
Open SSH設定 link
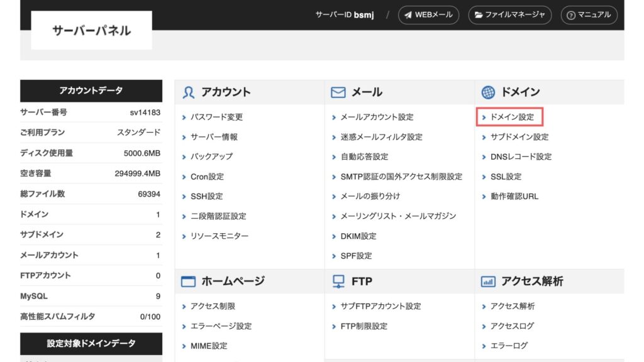[x=206, y=197]
